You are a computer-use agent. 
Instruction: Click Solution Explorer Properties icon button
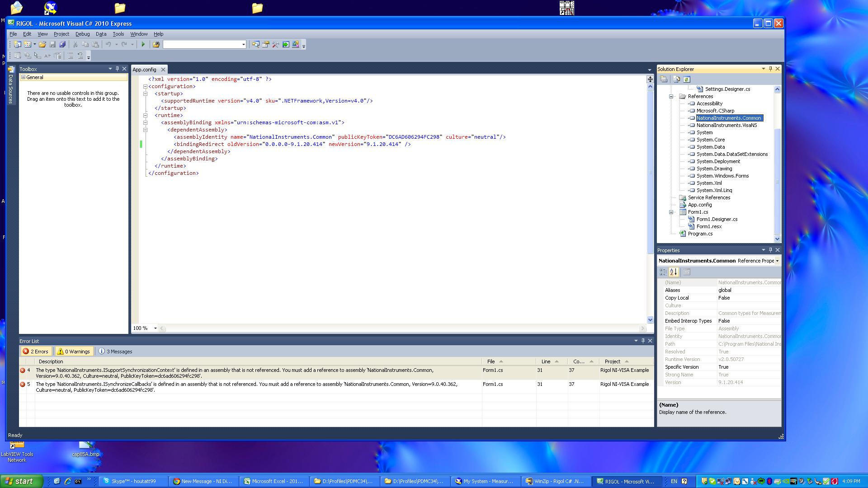664,80
